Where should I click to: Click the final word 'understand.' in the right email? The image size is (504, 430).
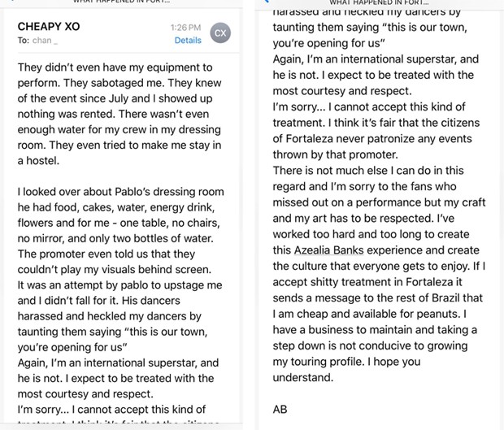click(303, 378)
